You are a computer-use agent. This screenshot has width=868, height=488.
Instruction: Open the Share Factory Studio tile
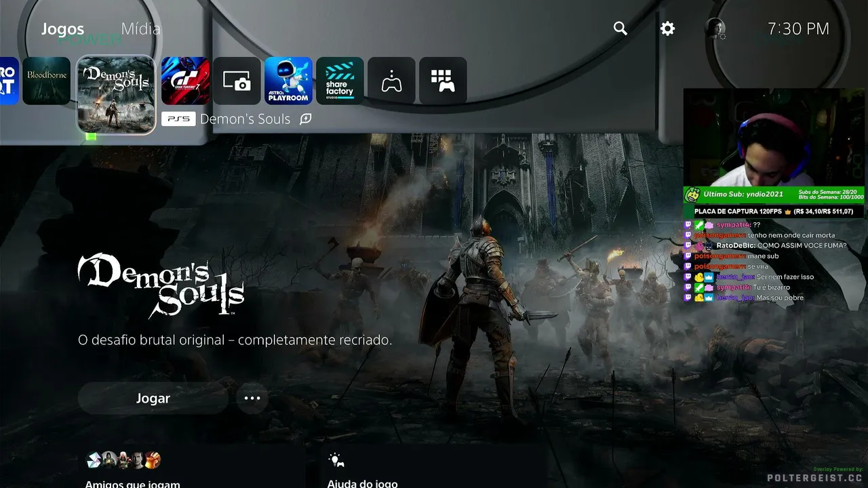(x=340, y=81)
